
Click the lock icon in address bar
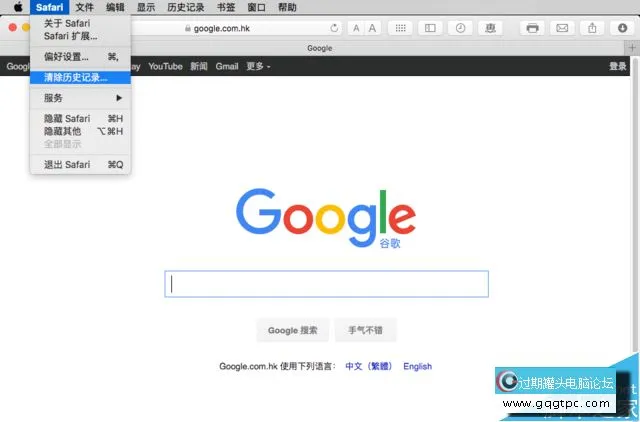click(x=188, y=28)
